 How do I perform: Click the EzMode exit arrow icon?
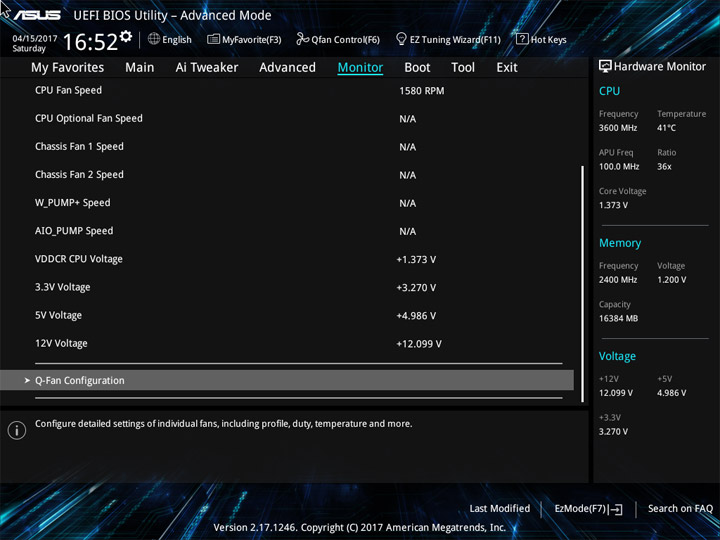tap(616, 509)
